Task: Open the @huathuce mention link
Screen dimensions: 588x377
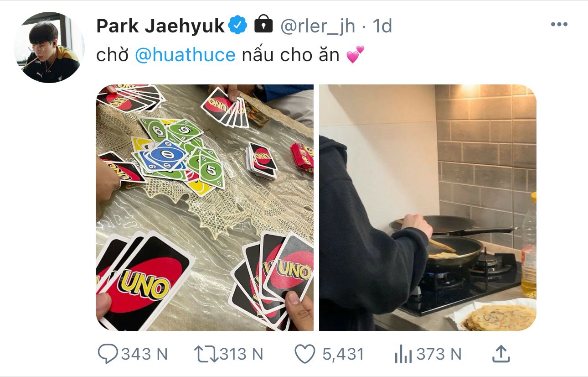Action: click(185, 55)
